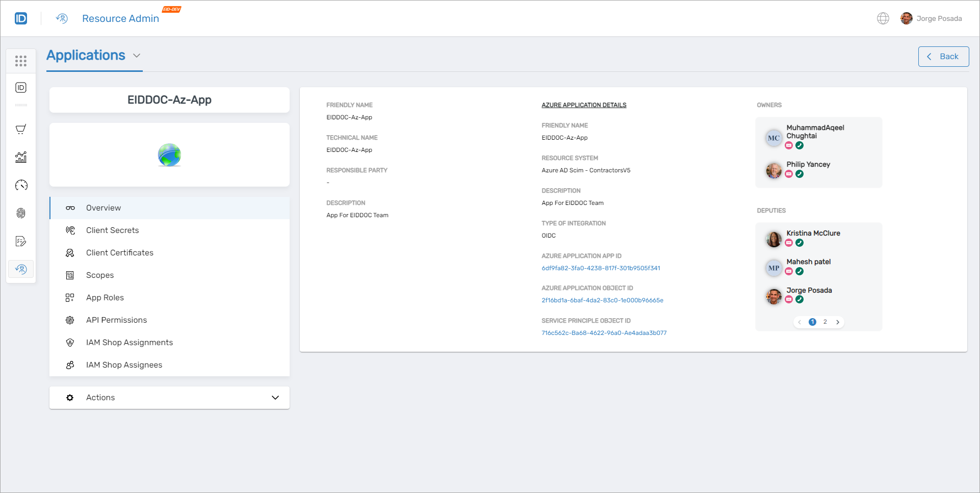Viewport: 980px width, 493px height.
Task: Open the gauge dashboard icon in sidebar
Action: [x=21, y=185]
